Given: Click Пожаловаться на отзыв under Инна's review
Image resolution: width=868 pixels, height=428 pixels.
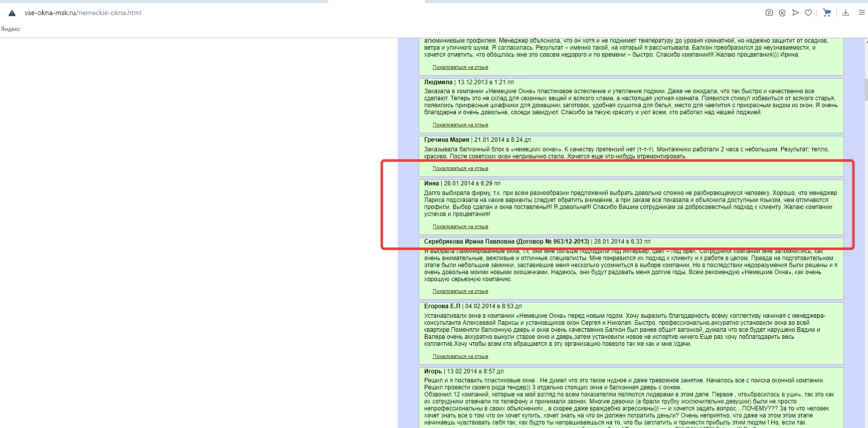Looking at the screenshot, I should 460,227.
